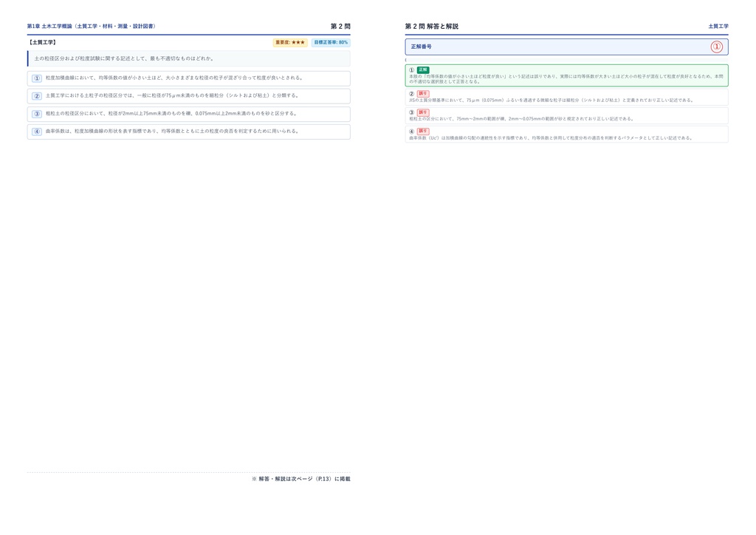The image size is (756, 535).
Task: Click the 第 2 問 解答と解説 heading
Action: pos(431,26)
